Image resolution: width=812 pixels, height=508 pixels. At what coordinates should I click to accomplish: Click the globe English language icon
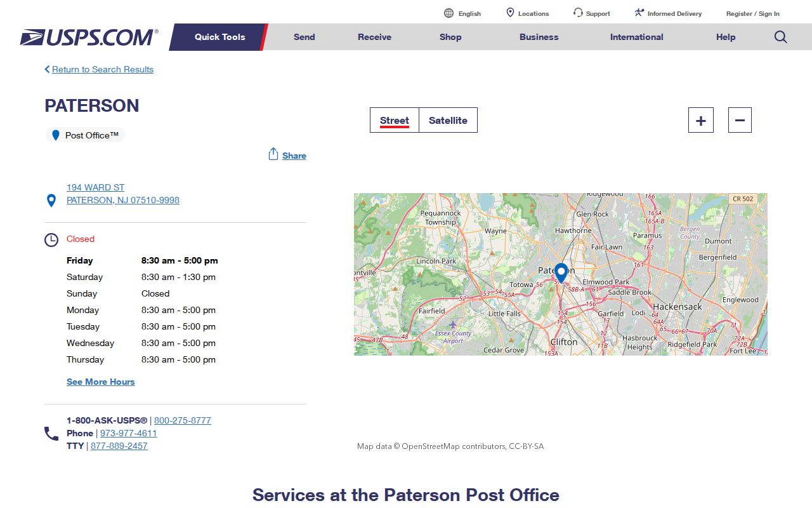(x=449, y=13)
